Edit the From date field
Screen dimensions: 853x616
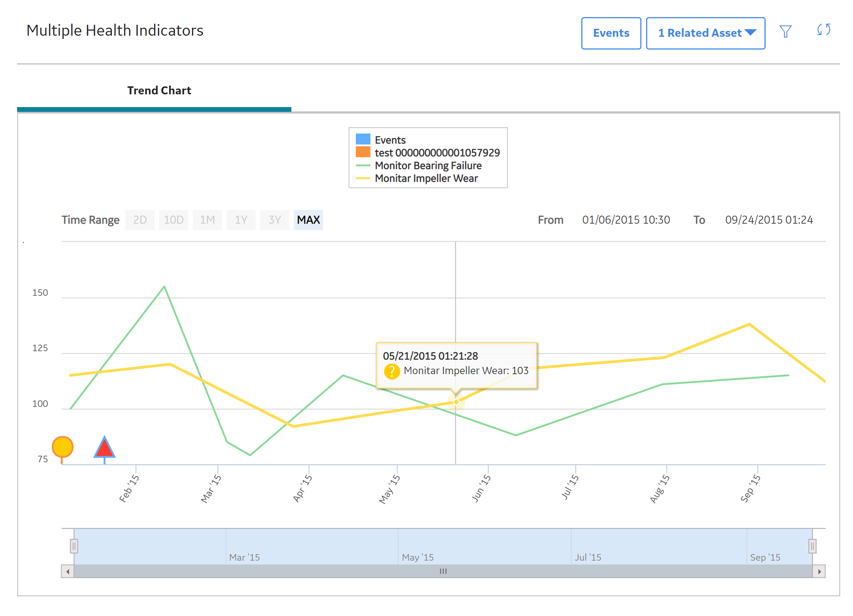coord(626,220)
